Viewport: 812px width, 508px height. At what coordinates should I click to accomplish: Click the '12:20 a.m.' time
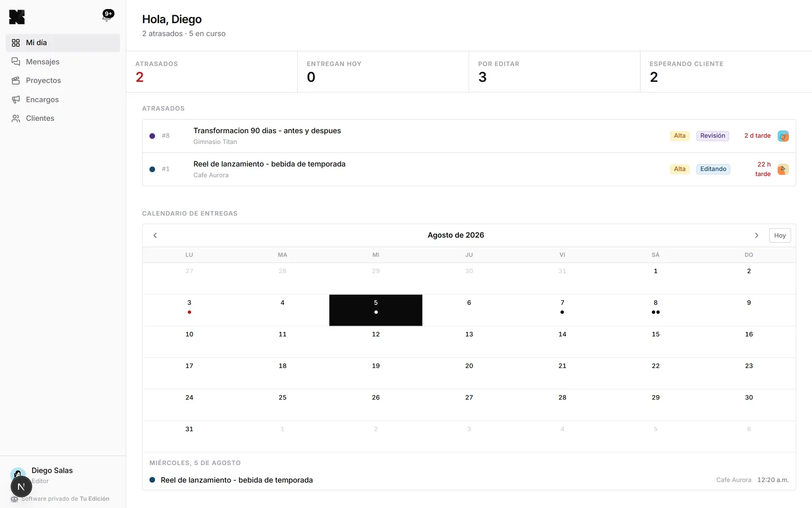click(773, 480)
